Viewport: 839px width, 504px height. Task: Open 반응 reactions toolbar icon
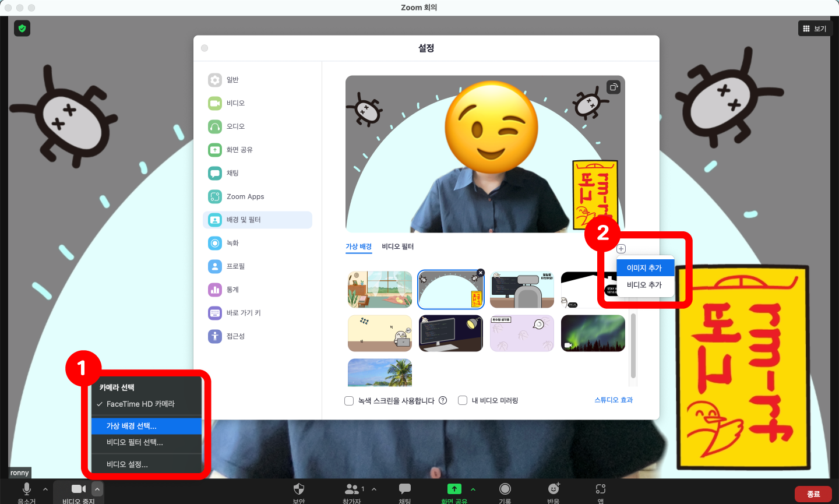(554, 489)
